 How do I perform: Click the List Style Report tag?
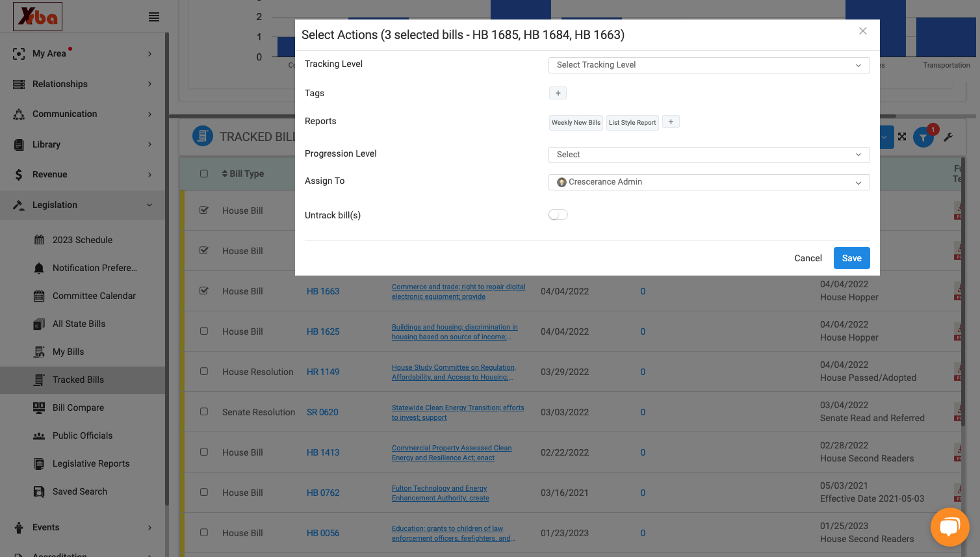tap(632, 122)
